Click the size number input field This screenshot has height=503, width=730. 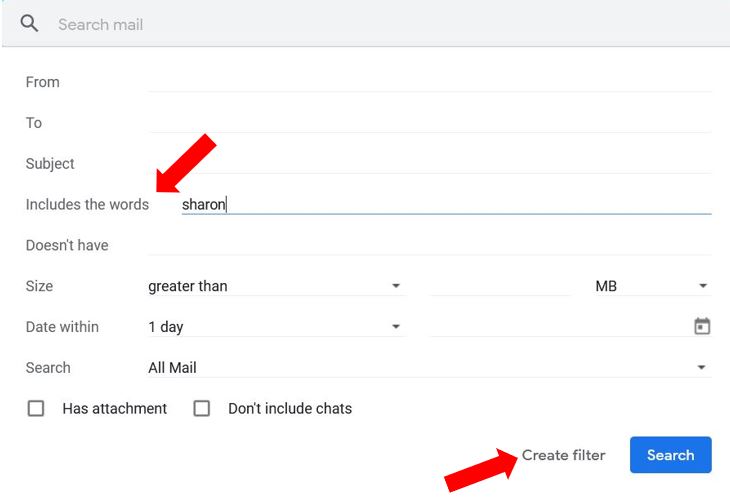(500, 286)
